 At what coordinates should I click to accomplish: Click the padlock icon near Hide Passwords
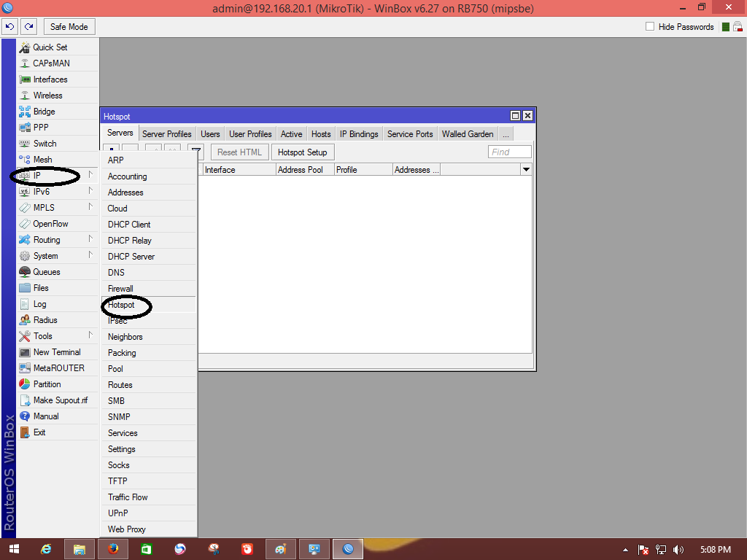coord(738,27)
